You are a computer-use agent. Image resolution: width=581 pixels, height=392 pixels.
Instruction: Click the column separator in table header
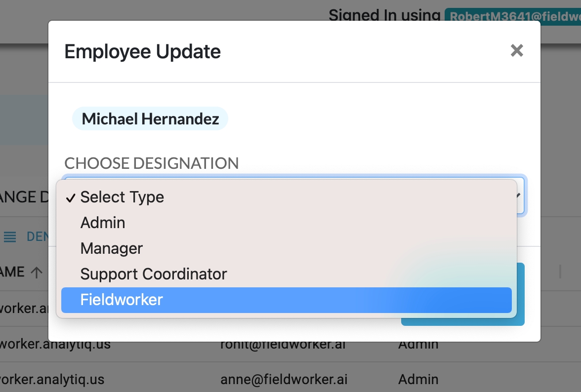pos(560,272)
